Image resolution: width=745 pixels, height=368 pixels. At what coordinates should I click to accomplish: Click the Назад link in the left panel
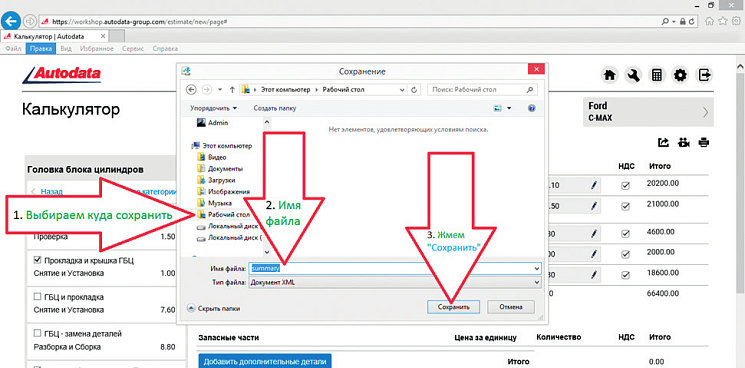pyautogui.click(x=52, y=191)
